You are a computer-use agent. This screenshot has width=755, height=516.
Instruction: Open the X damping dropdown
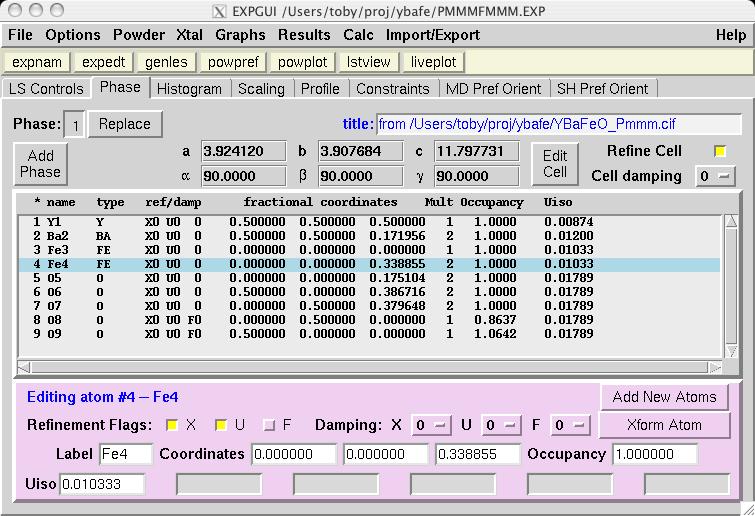(431, 425)
